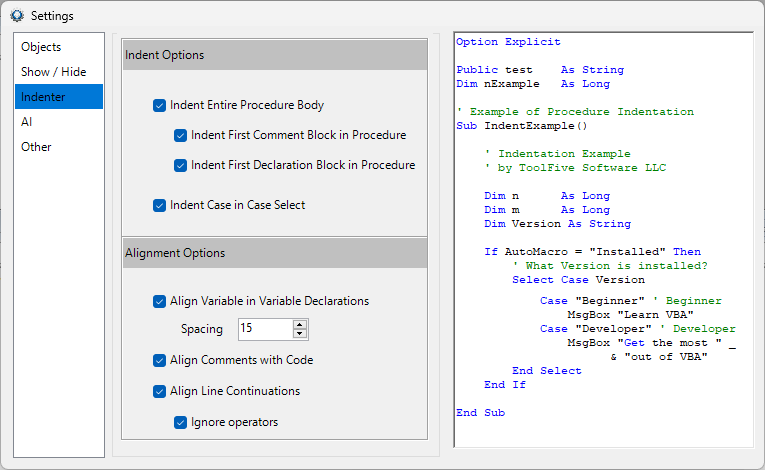Click the 'Public test As String' line
The height and width of the screenshot is (470, 765).
[540, 70]
